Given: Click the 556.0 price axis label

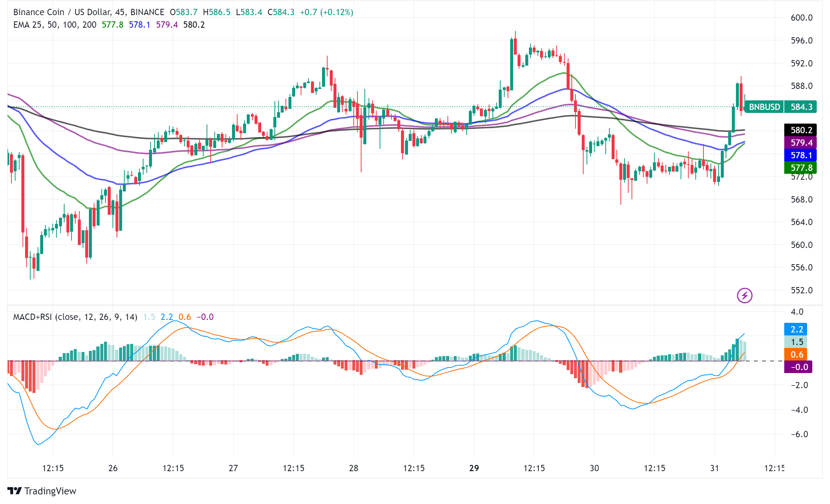Looking at the screenshot, I should point(802,267).
